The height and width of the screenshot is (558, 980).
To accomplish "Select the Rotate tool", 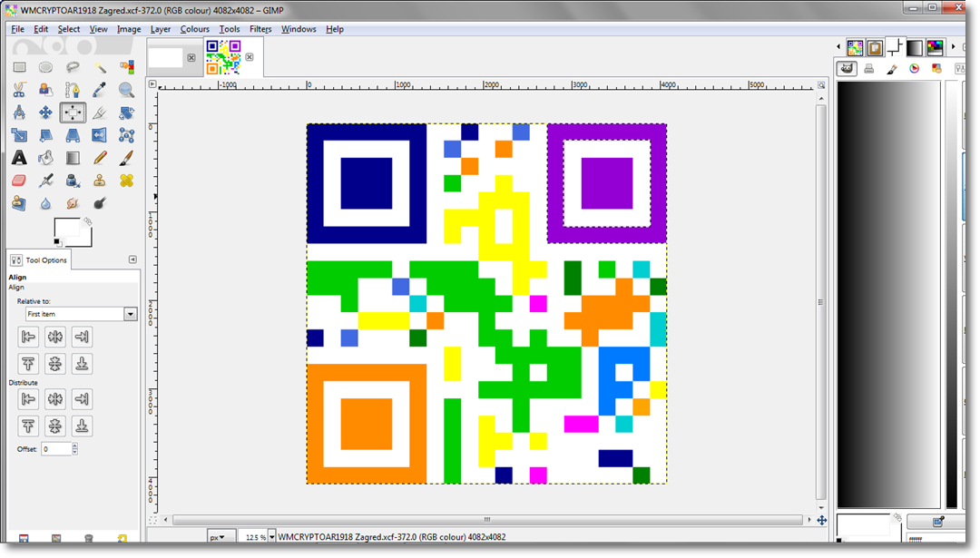I will tap(126, 113).
